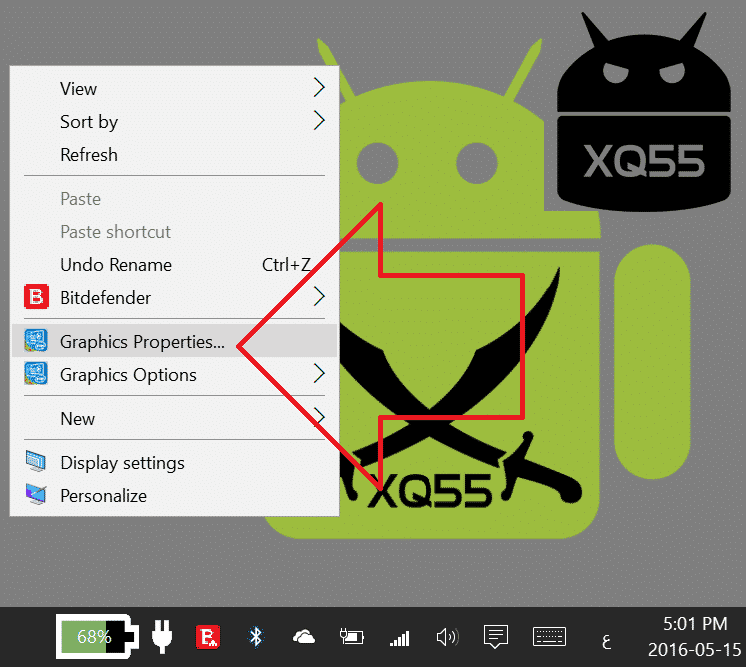The height and width of the screenshot is (667, 746).
Task: Open the network signal bars icon
Action: point(400,637)
